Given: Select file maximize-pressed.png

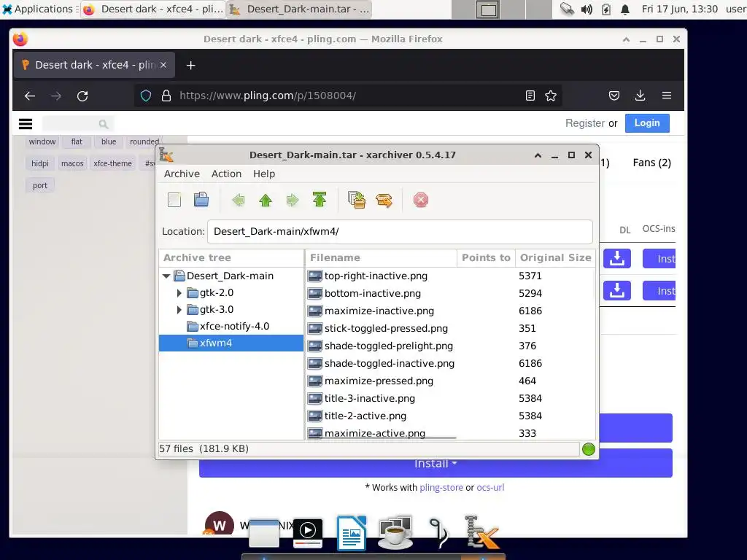Looking at the screenshot, I should [379, 381].
